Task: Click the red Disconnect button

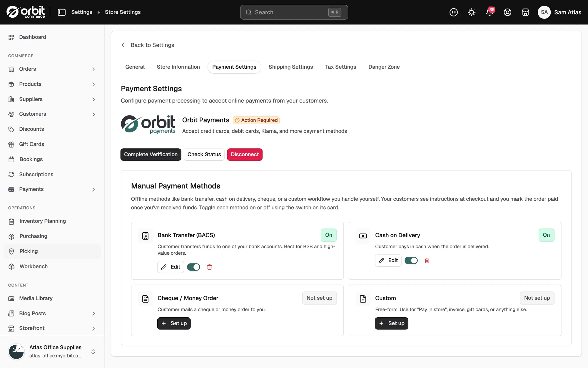Action: click(x=245, y=155)
